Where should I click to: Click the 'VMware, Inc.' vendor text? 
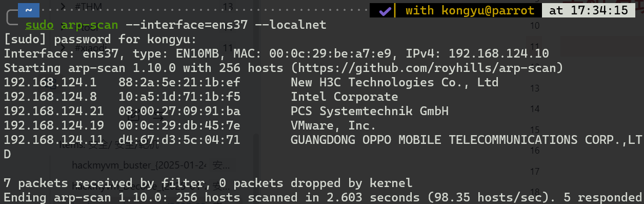point(334,125)
